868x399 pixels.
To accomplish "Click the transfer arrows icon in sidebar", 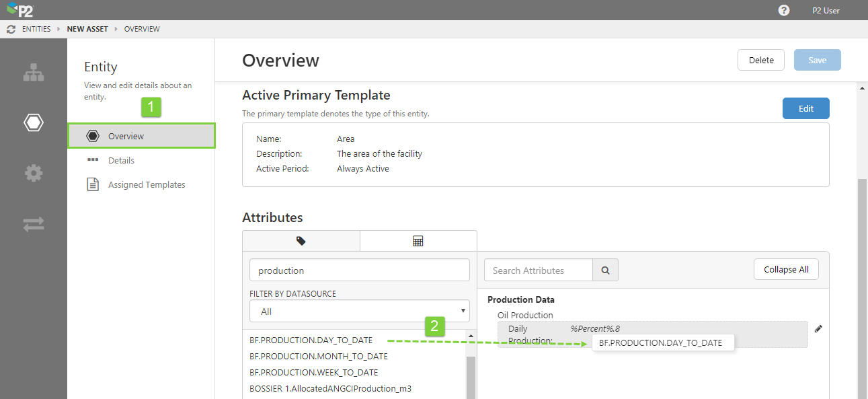I will [34, 224].
